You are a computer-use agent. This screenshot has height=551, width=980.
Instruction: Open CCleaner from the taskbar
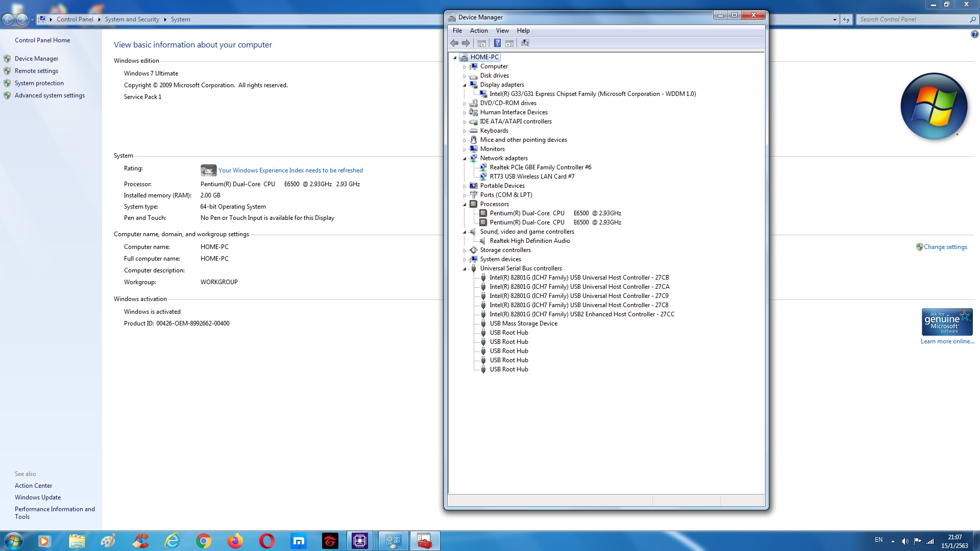(140, 541)
